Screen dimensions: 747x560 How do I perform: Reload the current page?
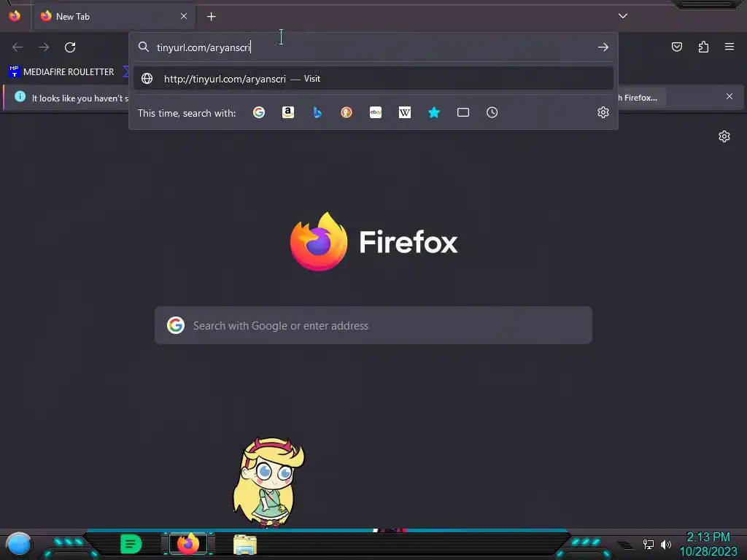point(70,47)
